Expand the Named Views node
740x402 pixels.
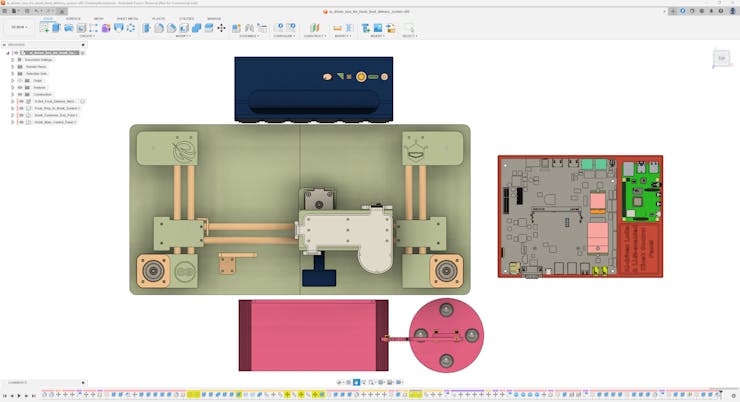pyautogui.click(x=12, y=66)
